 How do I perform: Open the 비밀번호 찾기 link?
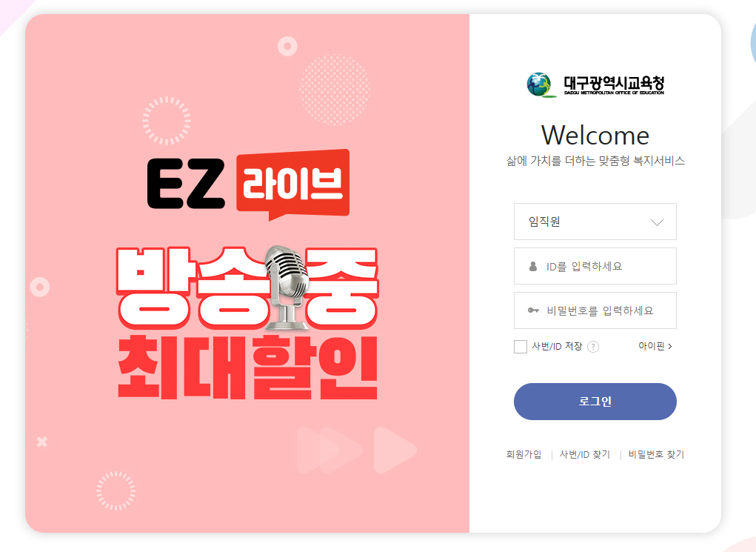point(656,454)
